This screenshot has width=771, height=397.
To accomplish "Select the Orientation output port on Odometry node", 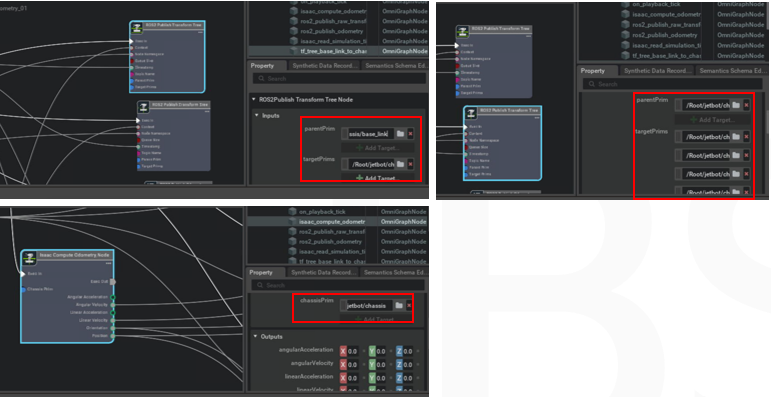I will pos(113,328).
